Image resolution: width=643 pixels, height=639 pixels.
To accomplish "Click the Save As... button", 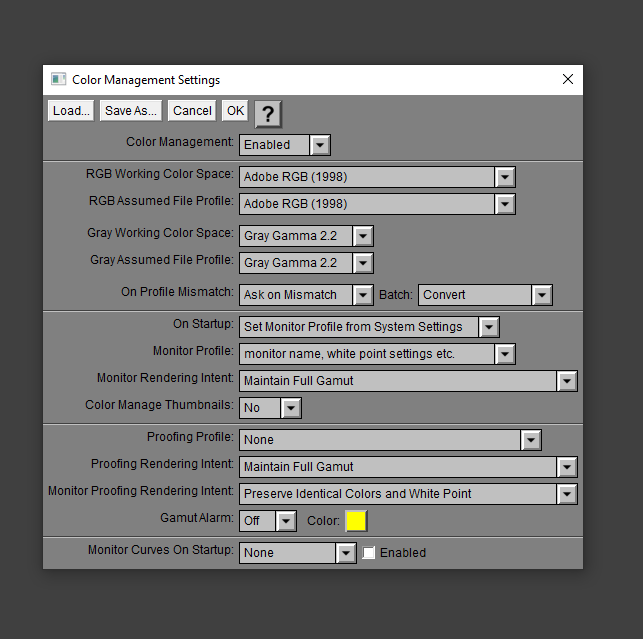I will coord(131,111).
